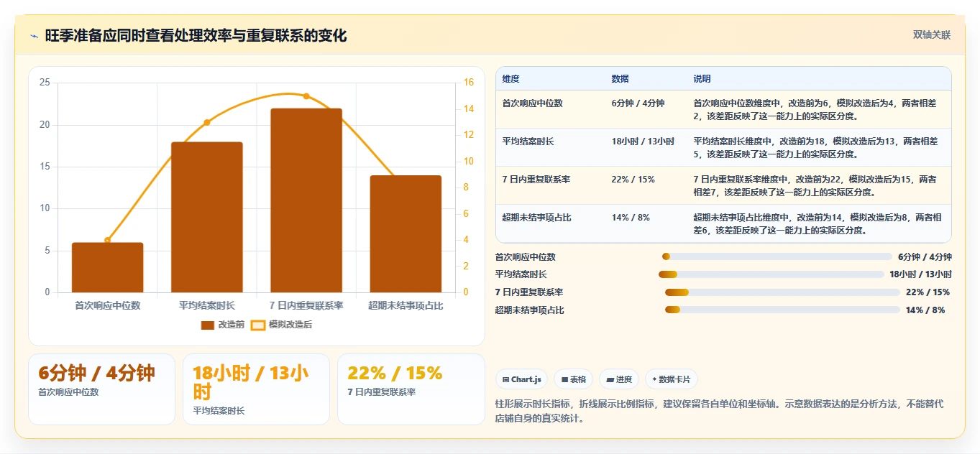The width and height of the screenshot is (980, 454).
Task: Click the main title 旺季准备应同时查看处理效率
Action: tap(196, 36)
